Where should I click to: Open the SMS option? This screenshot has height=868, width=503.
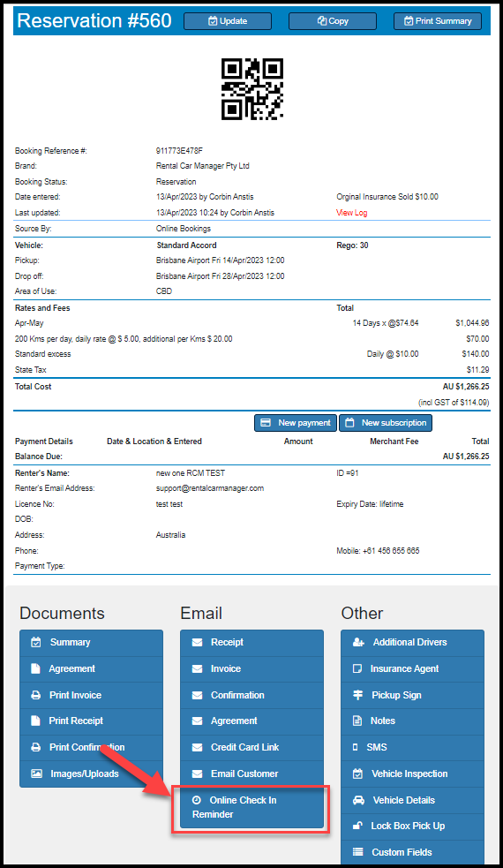(412, 747)
